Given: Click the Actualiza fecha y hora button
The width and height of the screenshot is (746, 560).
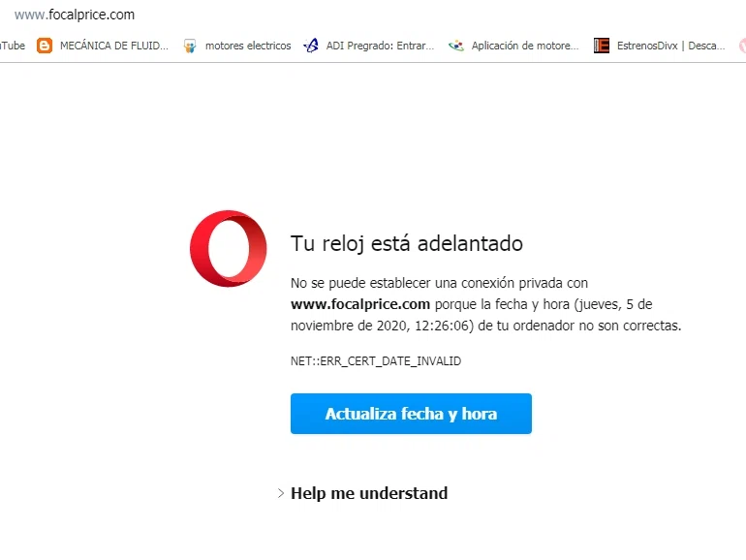Looking at the screenshot, I should [x=411, y=414].
